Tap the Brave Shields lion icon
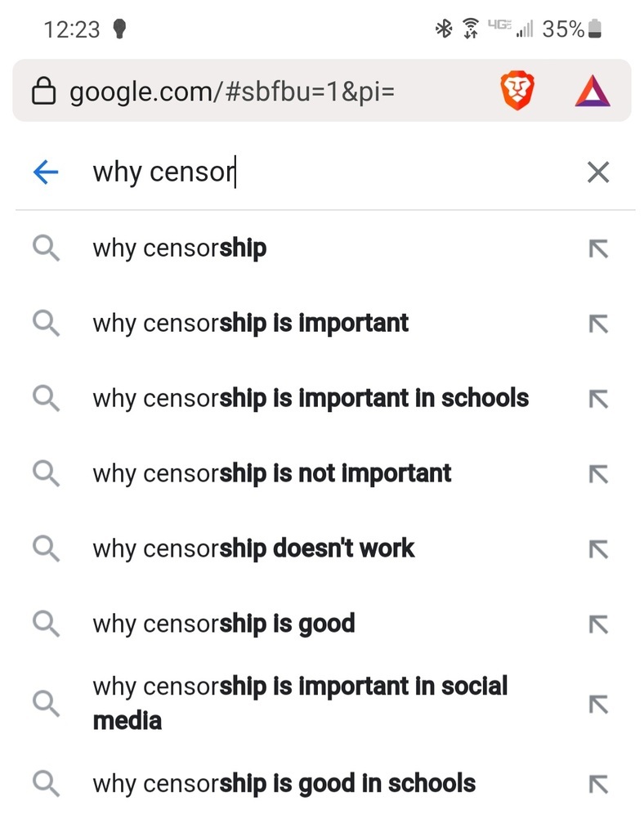Screen dimensions: 644x837 517,91
